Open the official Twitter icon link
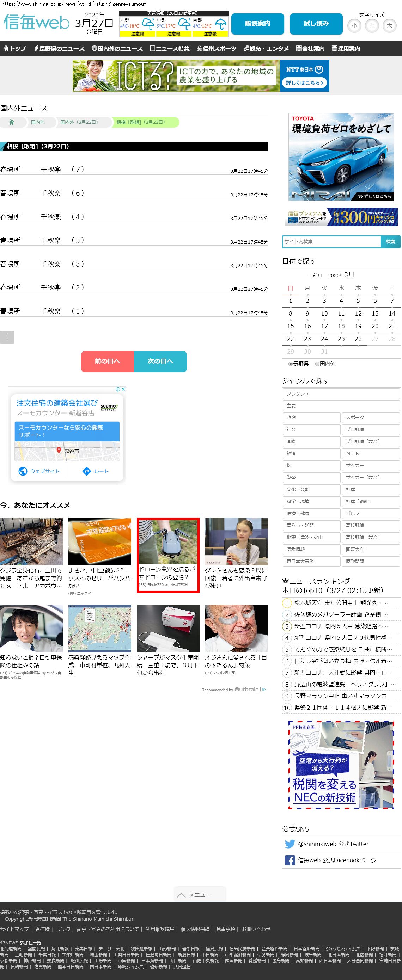 (290, 844)
